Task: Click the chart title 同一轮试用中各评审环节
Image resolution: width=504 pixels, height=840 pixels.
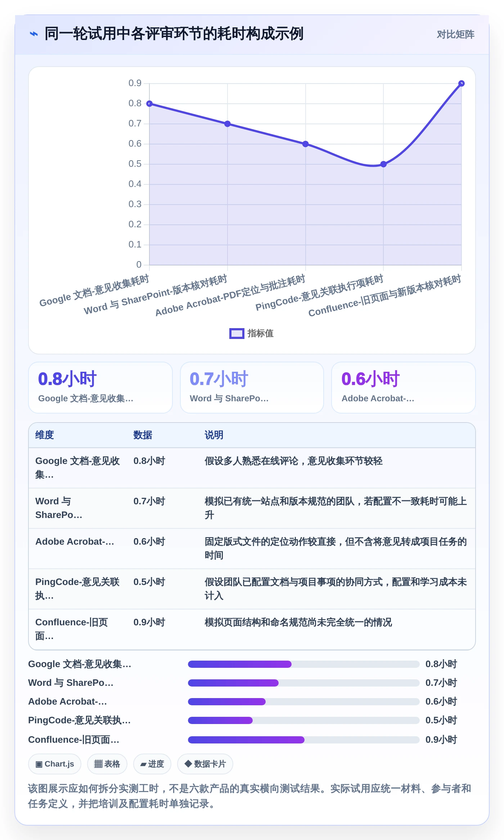Action: tap(174, 34)
